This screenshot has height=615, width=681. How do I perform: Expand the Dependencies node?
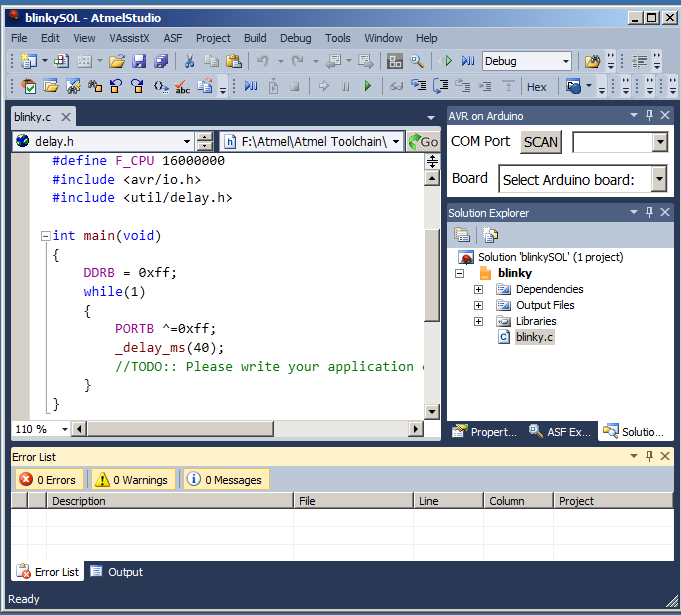478,290
